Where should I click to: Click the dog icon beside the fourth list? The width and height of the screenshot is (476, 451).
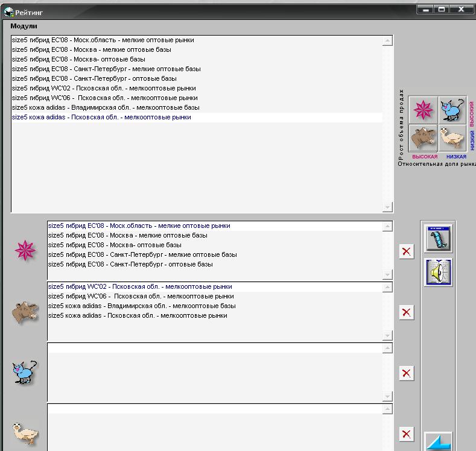[25, 434]
